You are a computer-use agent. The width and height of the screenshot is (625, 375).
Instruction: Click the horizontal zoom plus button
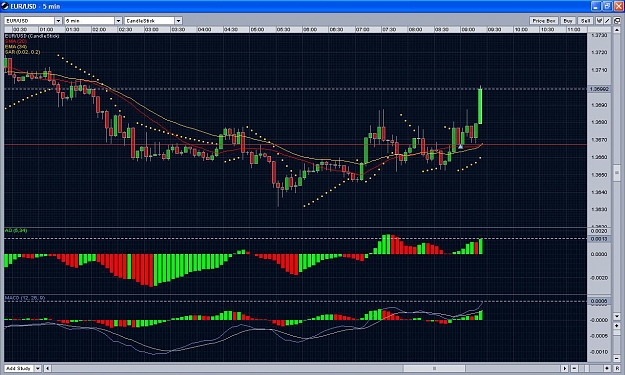[x=607, y=368]
